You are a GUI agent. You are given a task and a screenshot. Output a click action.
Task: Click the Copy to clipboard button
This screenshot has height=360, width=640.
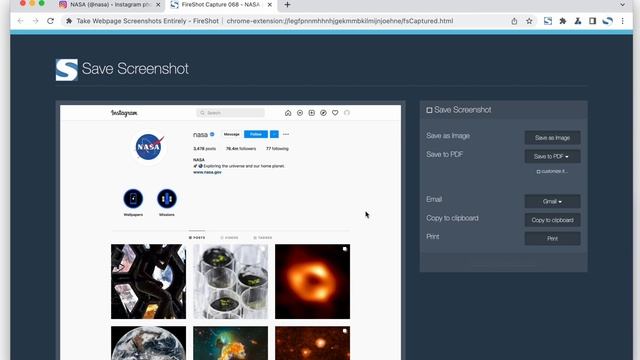(x=552, y=220)
